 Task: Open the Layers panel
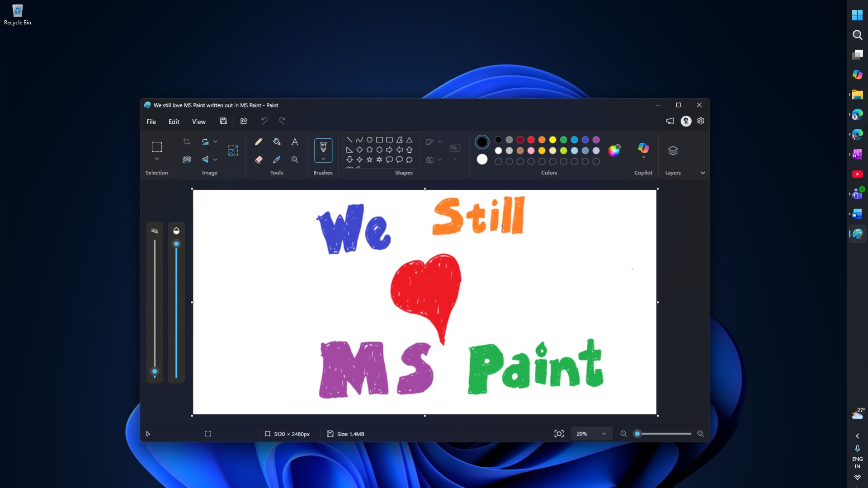(673, 150)
